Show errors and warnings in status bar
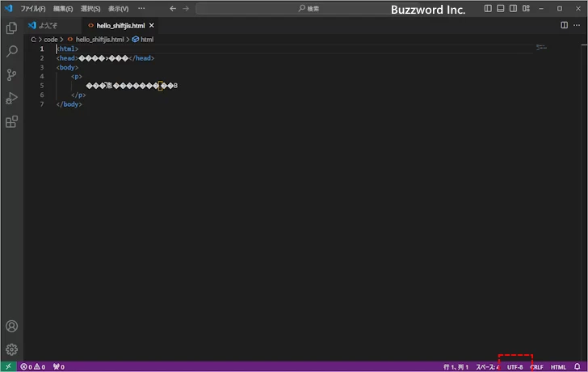Screen dimensions: 588x372 tap(33, 367)
